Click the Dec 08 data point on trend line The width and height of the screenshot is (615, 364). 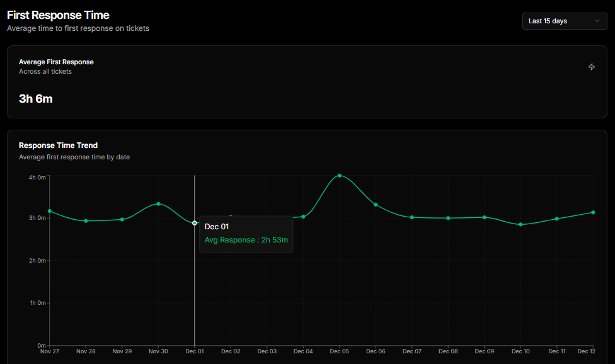coord(448,218)
